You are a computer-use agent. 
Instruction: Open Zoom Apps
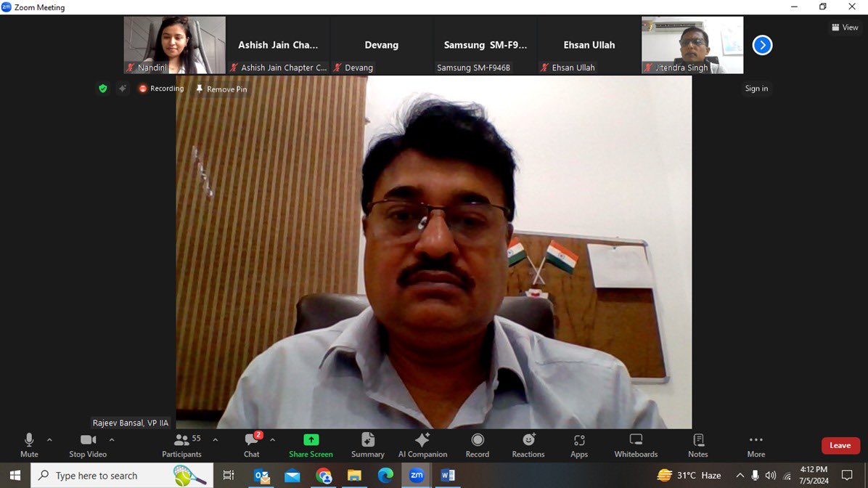(579, 445)
